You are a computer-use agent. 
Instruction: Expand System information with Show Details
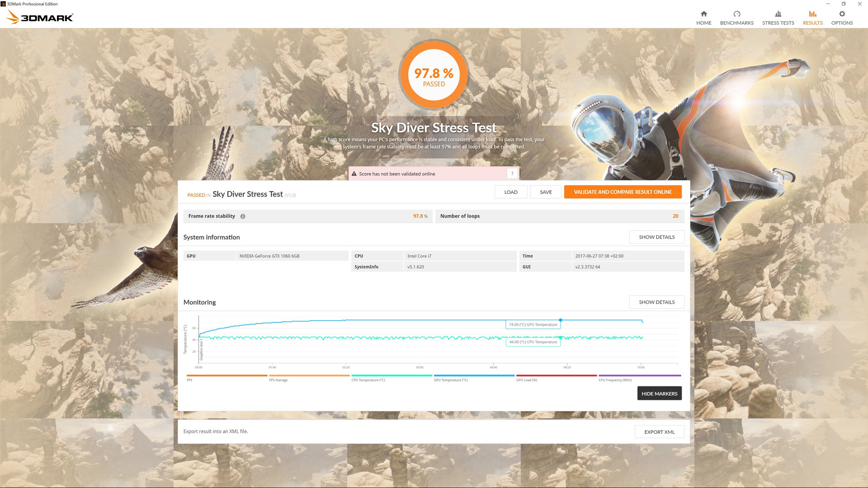pyautogui.click(x=656, y=237)
